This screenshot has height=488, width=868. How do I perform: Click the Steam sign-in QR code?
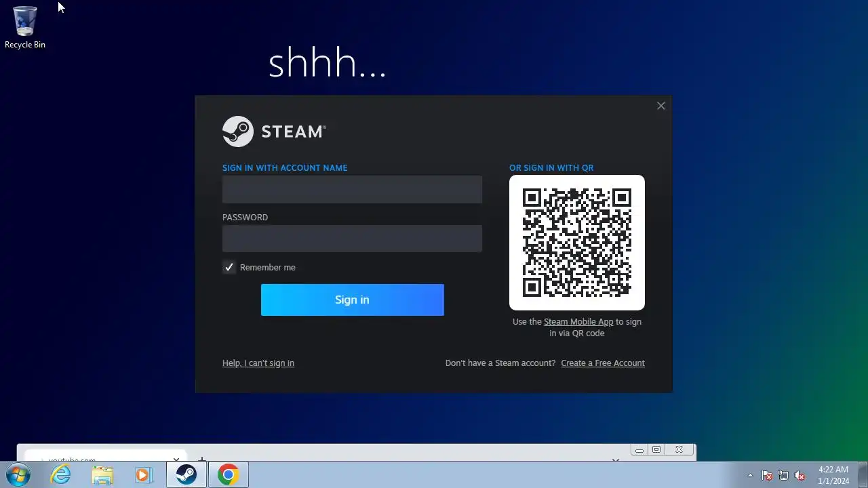pyautogui.click(x=577, y=243)
